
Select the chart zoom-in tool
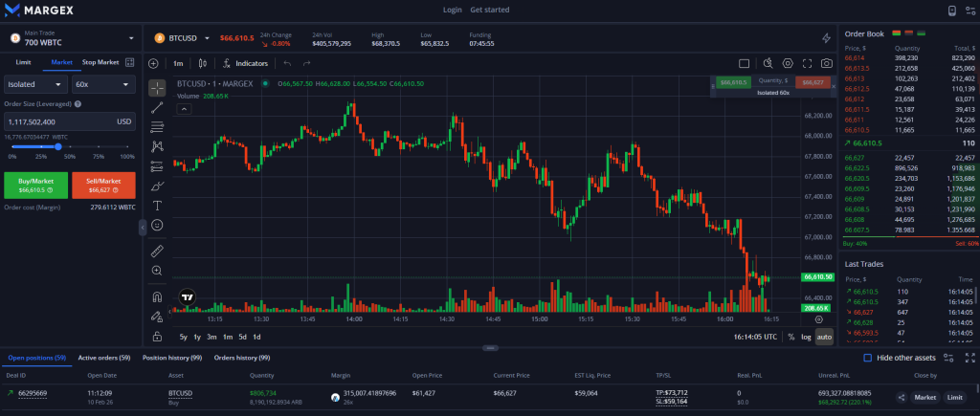[157, 271]
